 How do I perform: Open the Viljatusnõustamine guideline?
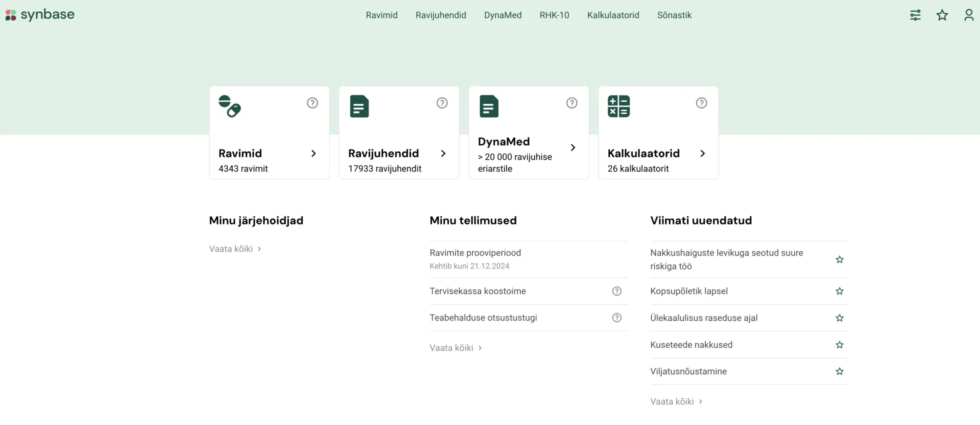click(x=688, y=371)
